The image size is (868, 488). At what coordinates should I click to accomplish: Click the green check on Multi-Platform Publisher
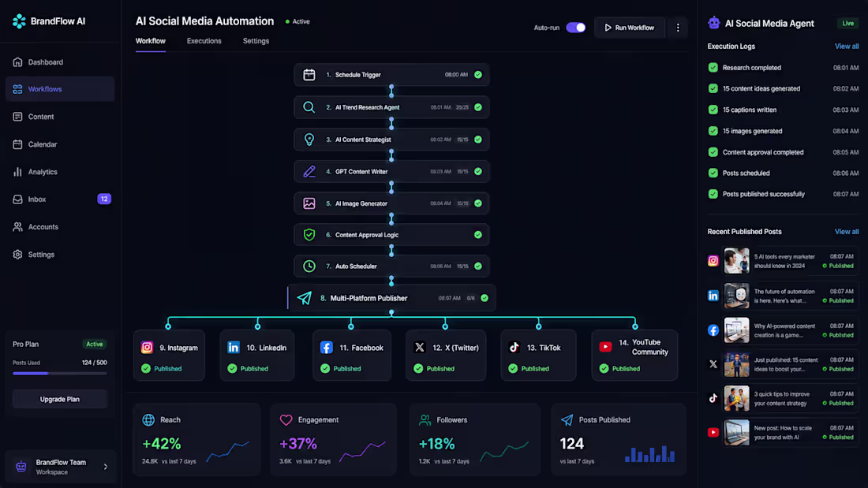point(485,298)
